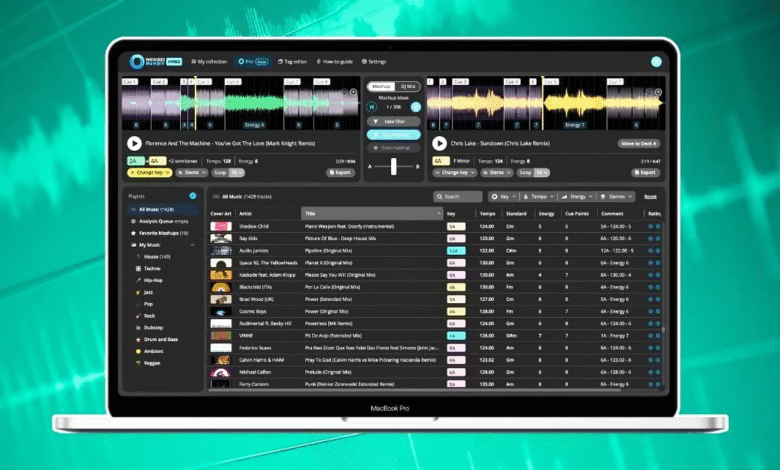This screenshot has width=780, height=470.
Task: Jump to Cue 3 marker on Deck B
Action: (460, 82)
